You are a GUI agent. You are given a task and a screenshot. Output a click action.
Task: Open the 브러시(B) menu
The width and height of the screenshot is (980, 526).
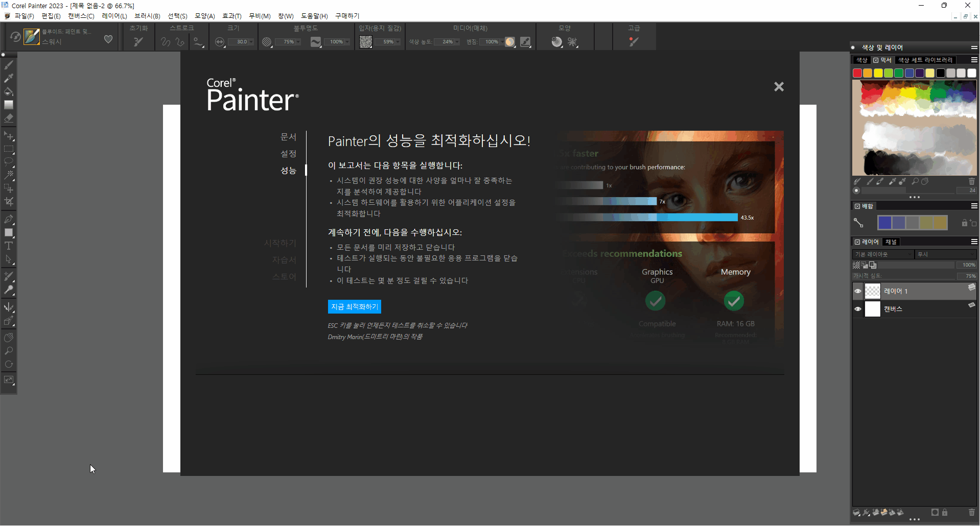point(147,16)
